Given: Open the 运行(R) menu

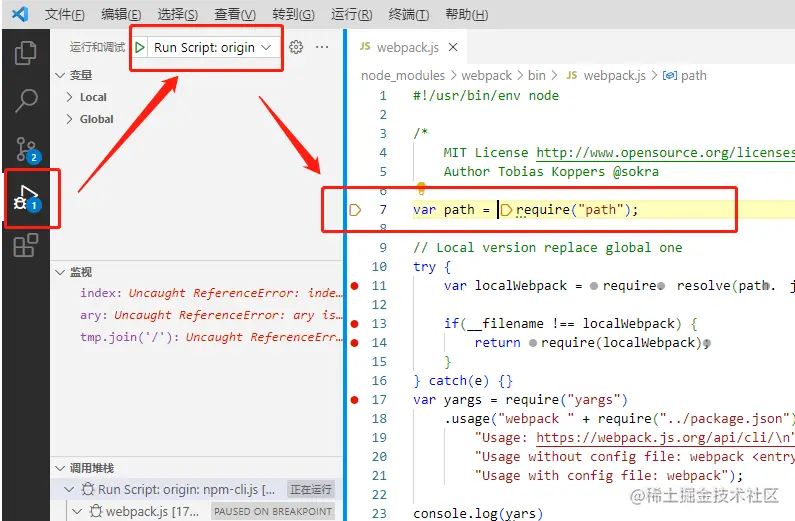Looking at the screenshot, I should [351, 14].
